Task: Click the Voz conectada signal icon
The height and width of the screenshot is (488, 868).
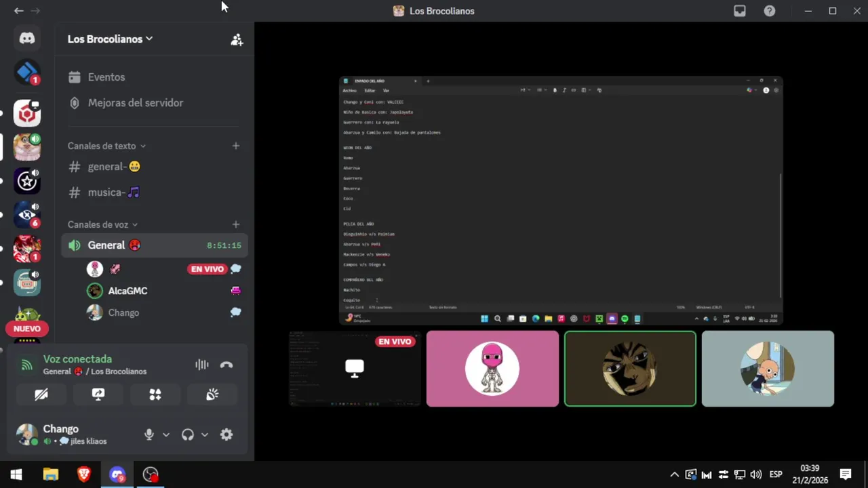Action: click(27, 365)
